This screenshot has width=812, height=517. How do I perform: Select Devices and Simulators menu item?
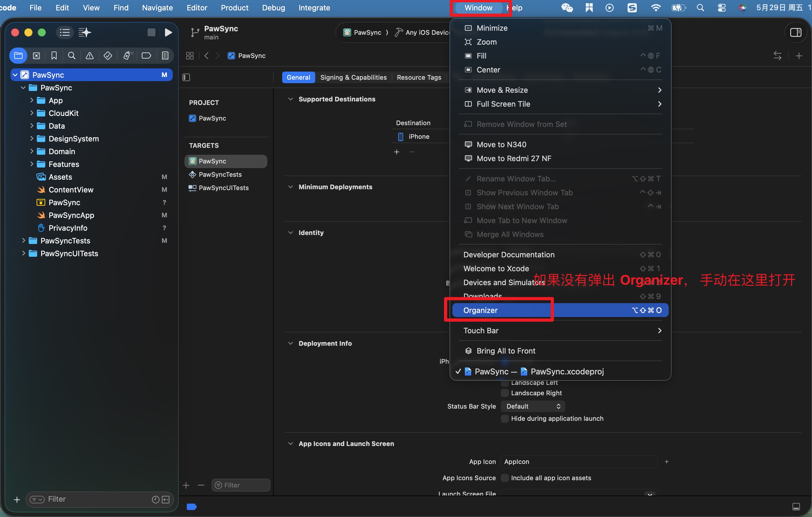pyautogui.click(x=560, y=283)
